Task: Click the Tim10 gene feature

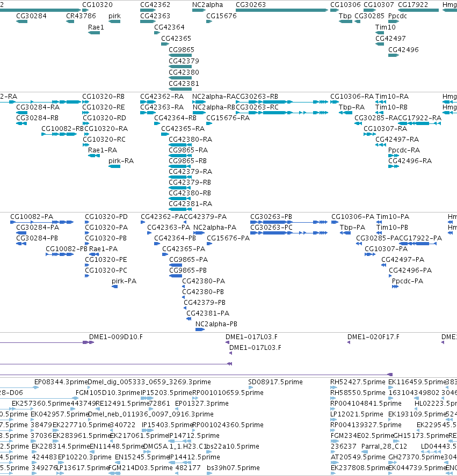Action: coord(380,33)
